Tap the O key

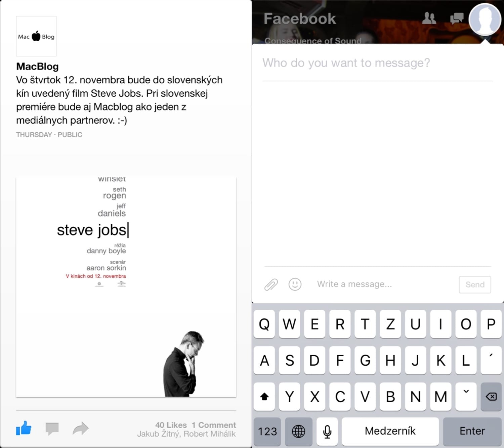[466, 324]
